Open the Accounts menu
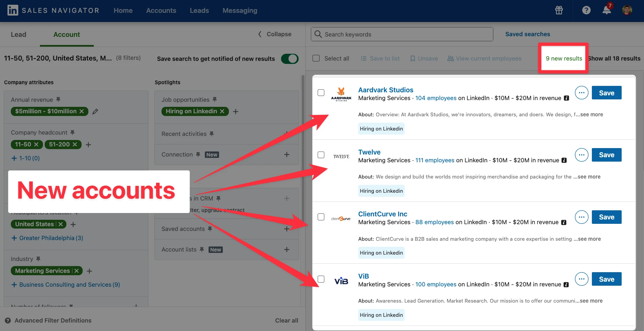Viewport: 644px width, 331px height. point(161,10)
